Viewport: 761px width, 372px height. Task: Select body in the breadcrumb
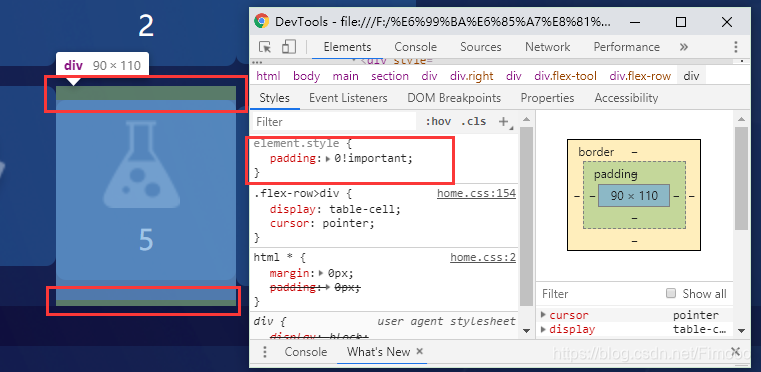click(306, 76)
